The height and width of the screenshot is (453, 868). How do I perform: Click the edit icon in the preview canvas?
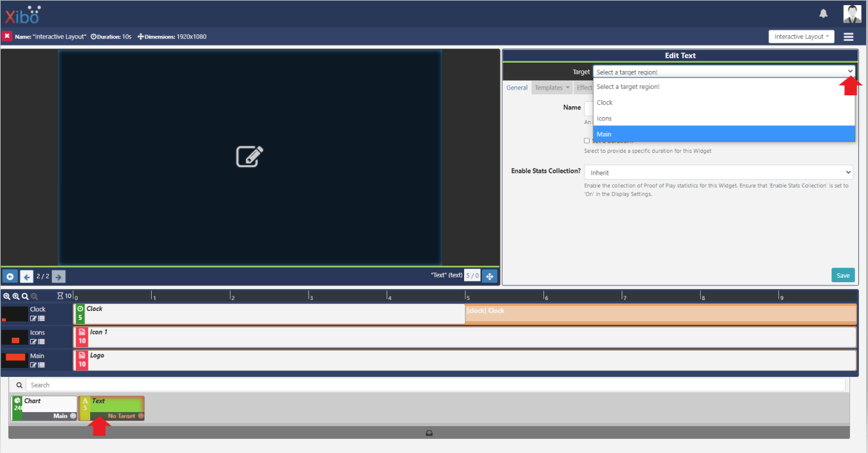[250, 157]
